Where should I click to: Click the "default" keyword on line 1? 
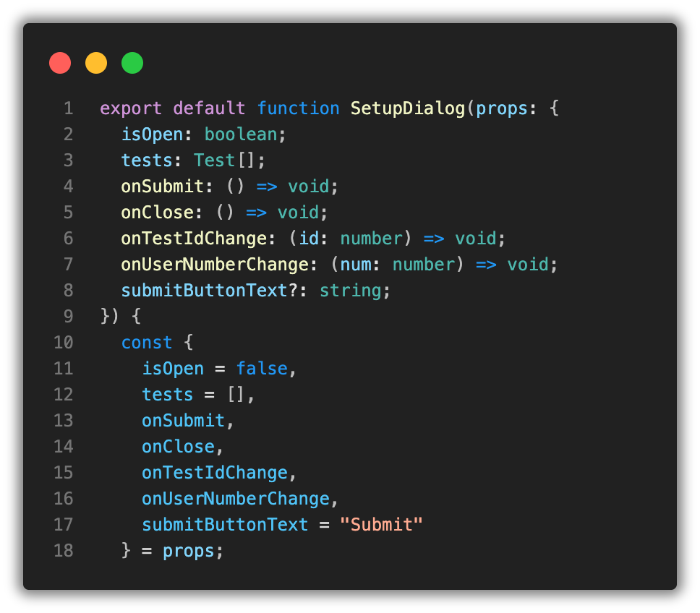click(x=209, y=108)
